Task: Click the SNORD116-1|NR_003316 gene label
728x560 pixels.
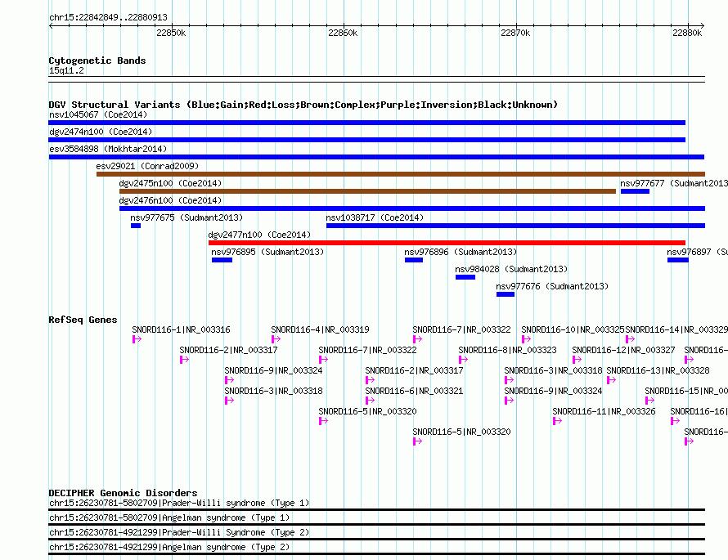Action: coord(181,329)
